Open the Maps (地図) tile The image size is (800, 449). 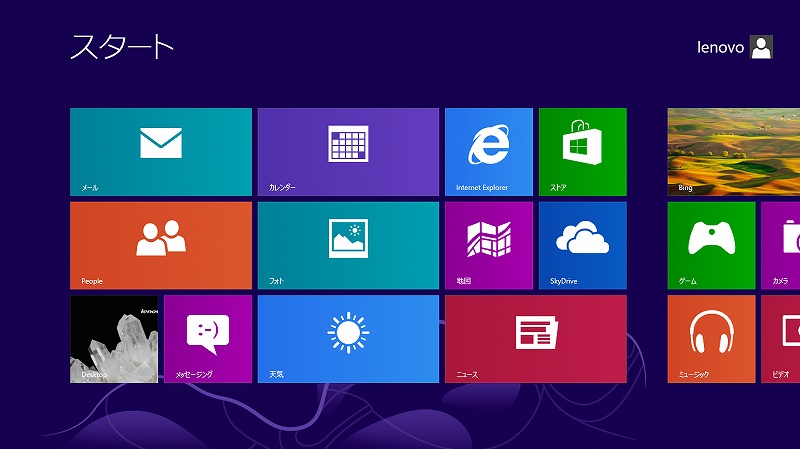pos(489,245)
